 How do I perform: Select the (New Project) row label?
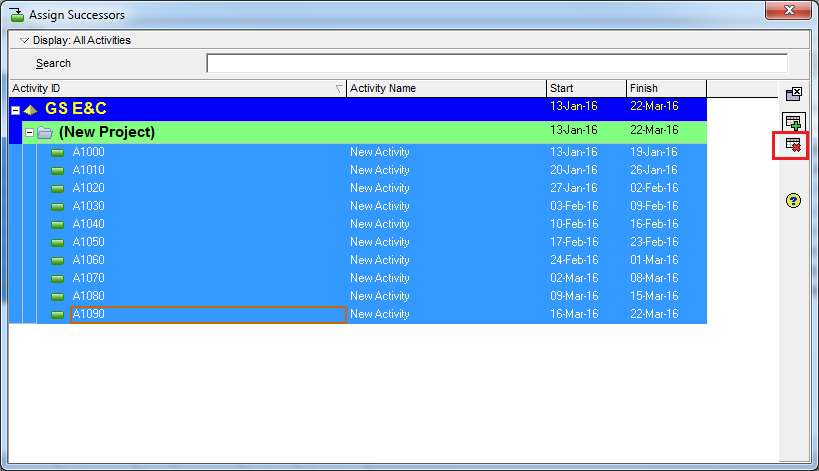click(107, 132)
